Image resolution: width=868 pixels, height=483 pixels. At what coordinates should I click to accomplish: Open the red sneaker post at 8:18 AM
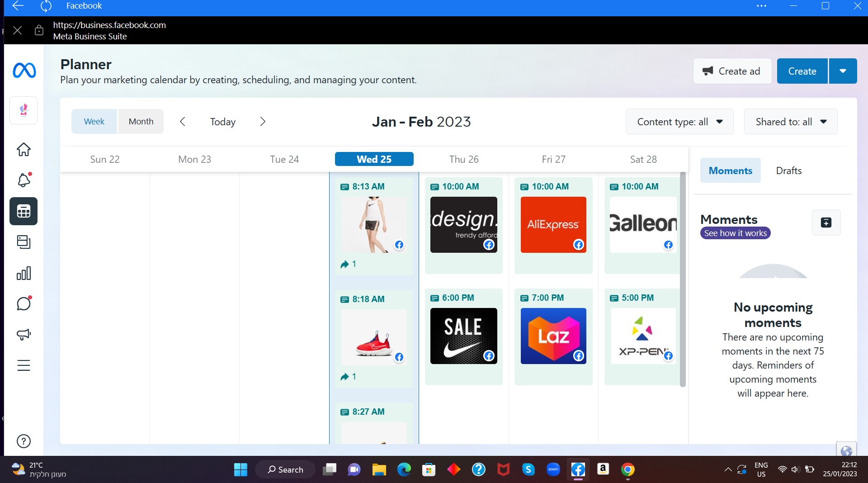tap(374, 337)
